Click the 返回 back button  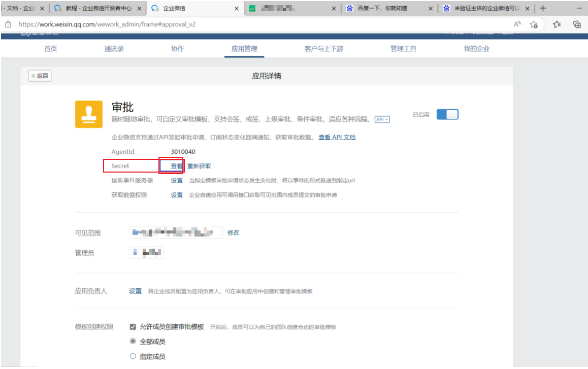[40, 76]
